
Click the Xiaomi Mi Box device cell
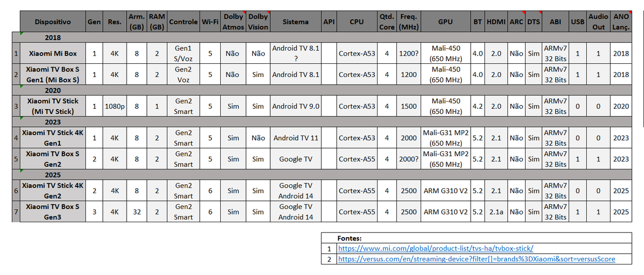point(53,53)
